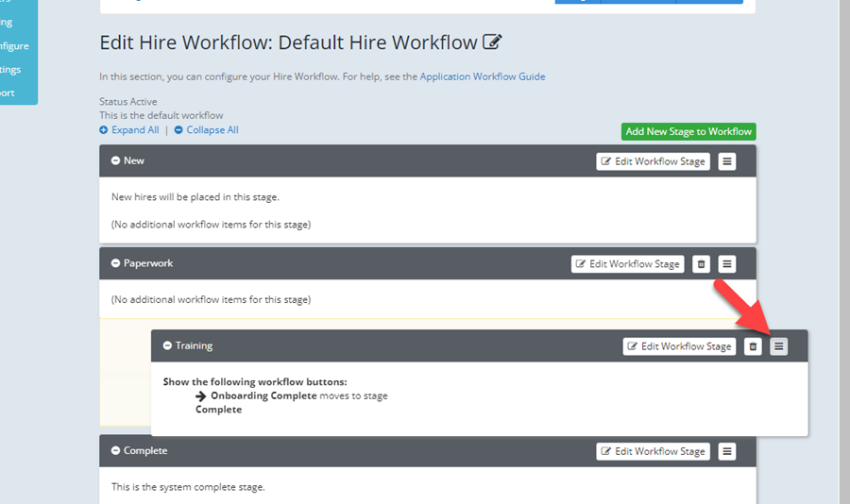This screenshot has height=504, width=850.
Task: Click the Paperwork stage's no additional workflow items text
Action: pos(211,300)
